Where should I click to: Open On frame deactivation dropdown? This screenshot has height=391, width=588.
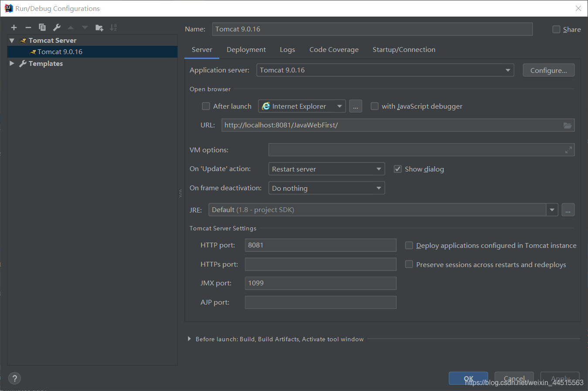[327, 188]
